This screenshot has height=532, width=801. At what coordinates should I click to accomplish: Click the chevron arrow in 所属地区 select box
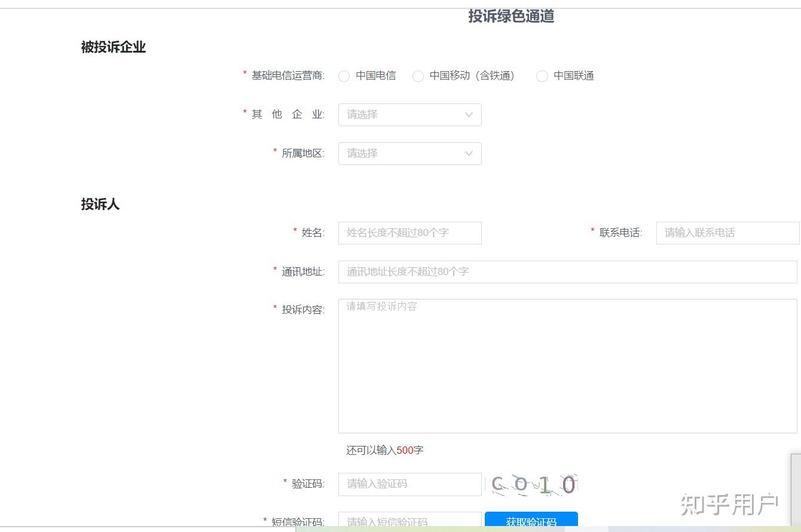[x=469, y=154]
